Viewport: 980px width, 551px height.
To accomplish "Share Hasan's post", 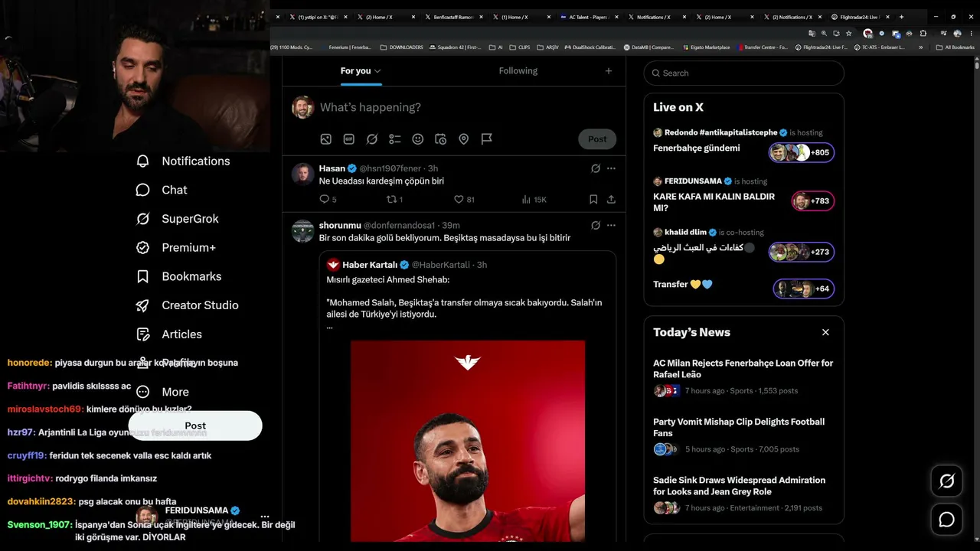I will 611,200.
